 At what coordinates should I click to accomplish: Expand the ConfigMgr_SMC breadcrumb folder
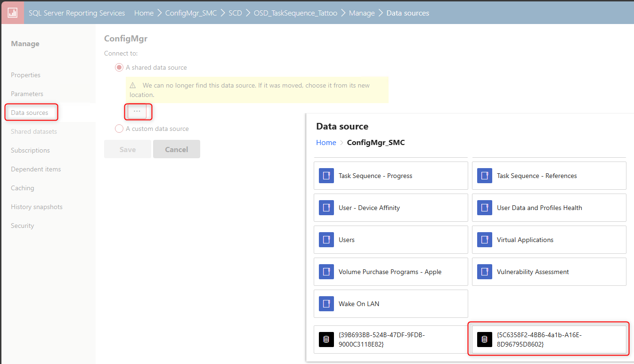pyautogui.click(x=191, y=13)
